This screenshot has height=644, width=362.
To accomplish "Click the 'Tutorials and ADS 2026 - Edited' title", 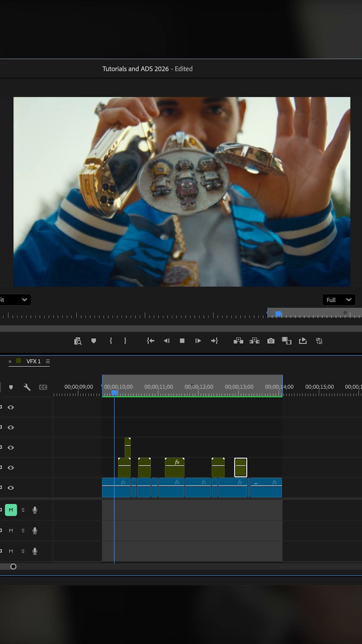I will tap(147, 69).
